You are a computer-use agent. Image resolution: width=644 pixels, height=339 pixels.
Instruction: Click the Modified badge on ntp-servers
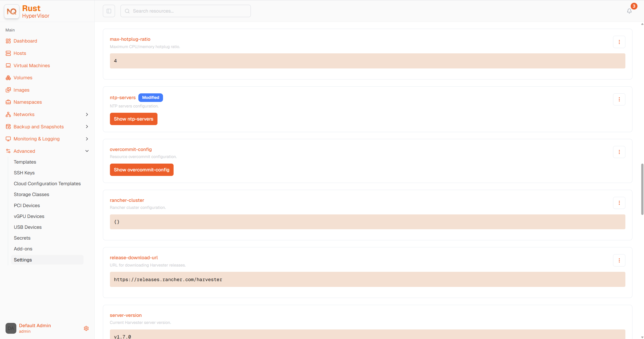[151, 98]
